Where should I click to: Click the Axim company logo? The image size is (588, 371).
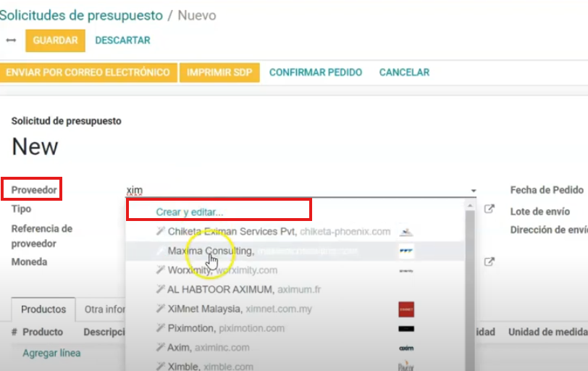406,348
